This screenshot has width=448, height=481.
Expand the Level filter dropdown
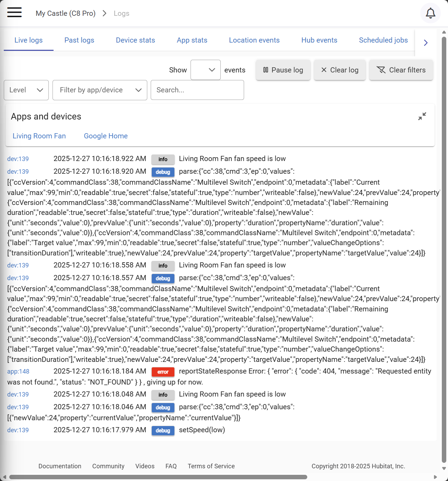click(26, 90)
